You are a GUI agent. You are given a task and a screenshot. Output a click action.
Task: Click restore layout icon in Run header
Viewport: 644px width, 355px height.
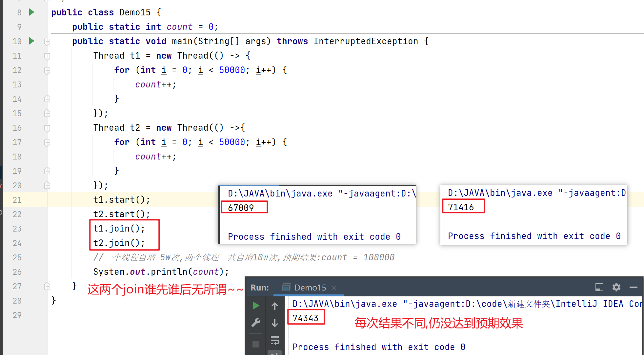599,287
